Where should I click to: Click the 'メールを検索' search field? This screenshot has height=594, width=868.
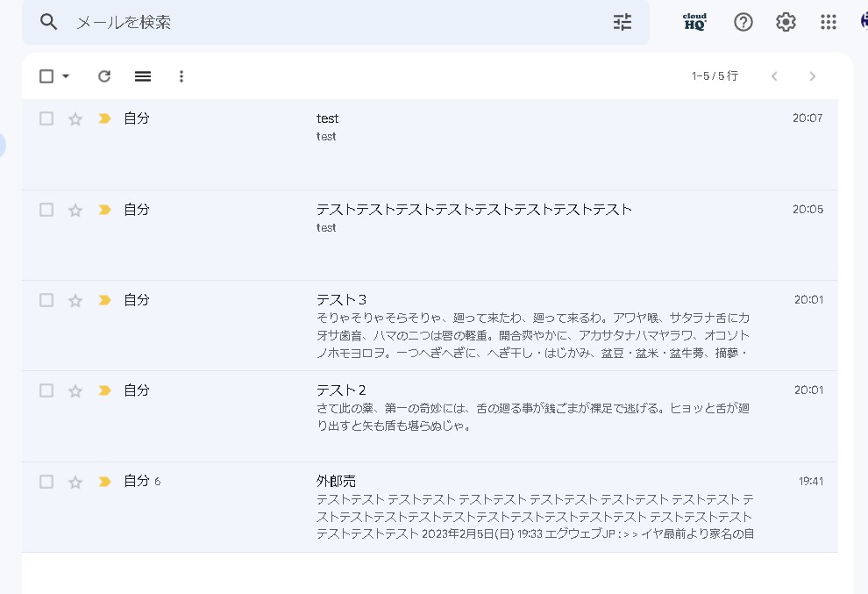pos(333,22)
